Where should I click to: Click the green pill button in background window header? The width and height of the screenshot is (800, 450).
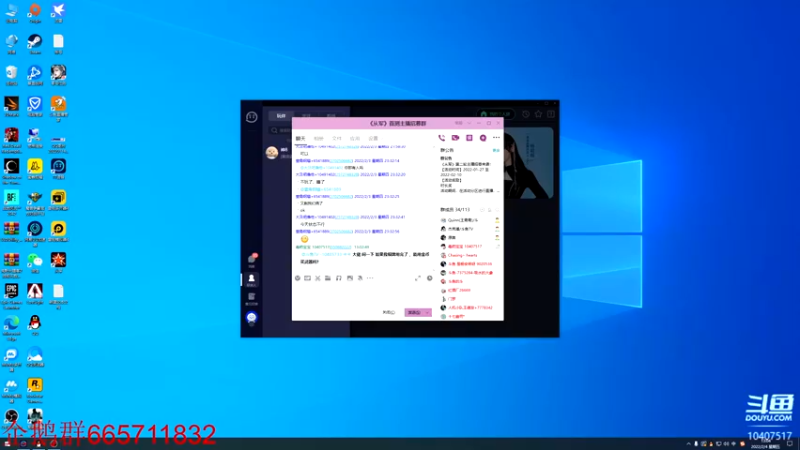click(496, 114)
